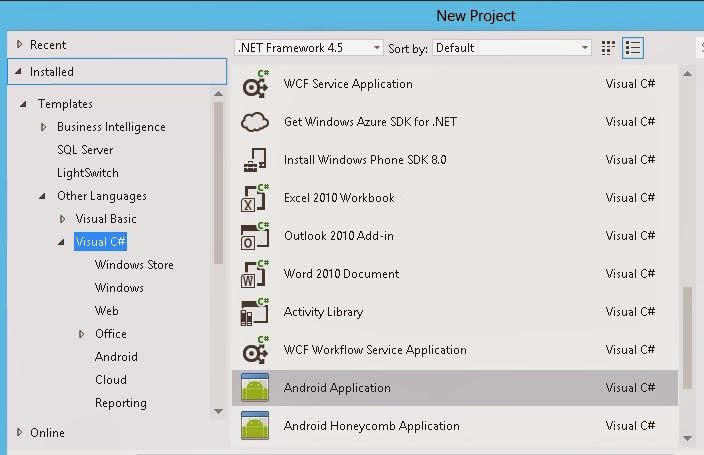Image resolution: width=704 pixels, height=455 pixels.
Task: Select 'Outlook 2010 Add-in' template name
Action: 339,236
